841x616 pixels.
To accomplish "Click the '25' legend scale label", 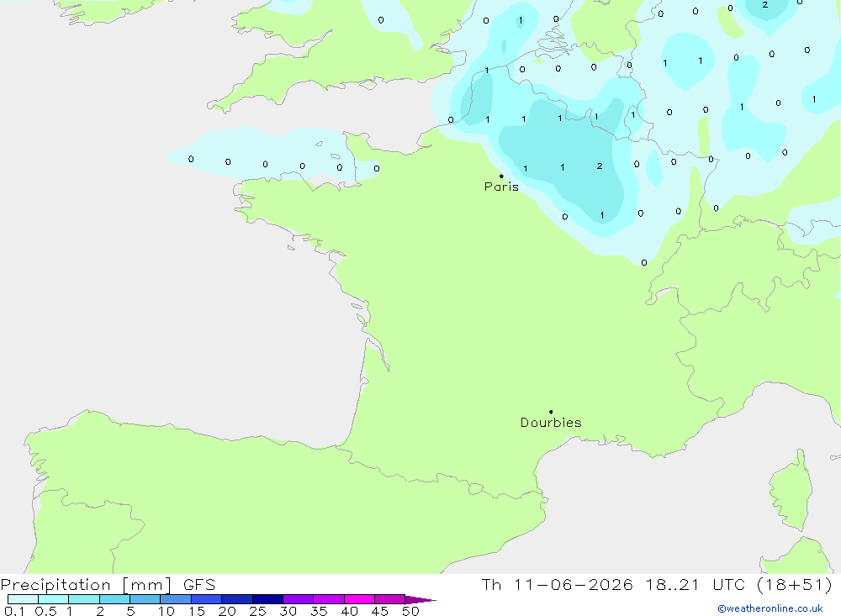I will (x=257, y=611).
